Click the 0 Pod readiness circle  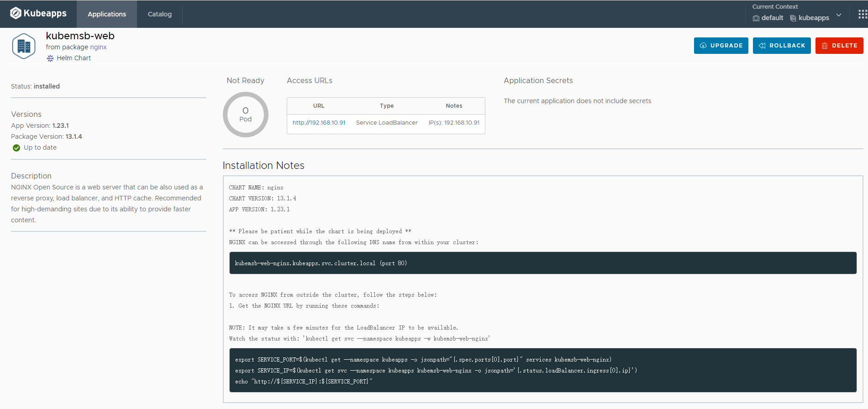(x=246, y=115)
